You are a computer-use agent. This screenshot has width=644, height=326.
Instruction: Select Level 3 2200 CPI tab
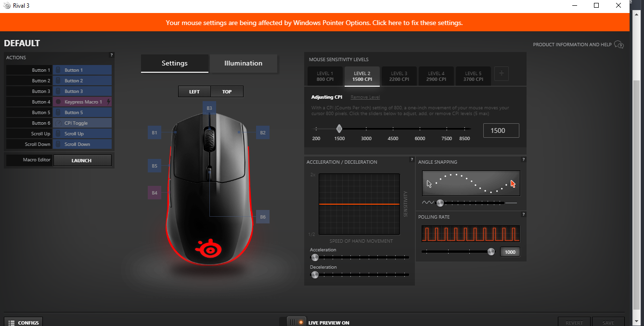tap(399, 76)
